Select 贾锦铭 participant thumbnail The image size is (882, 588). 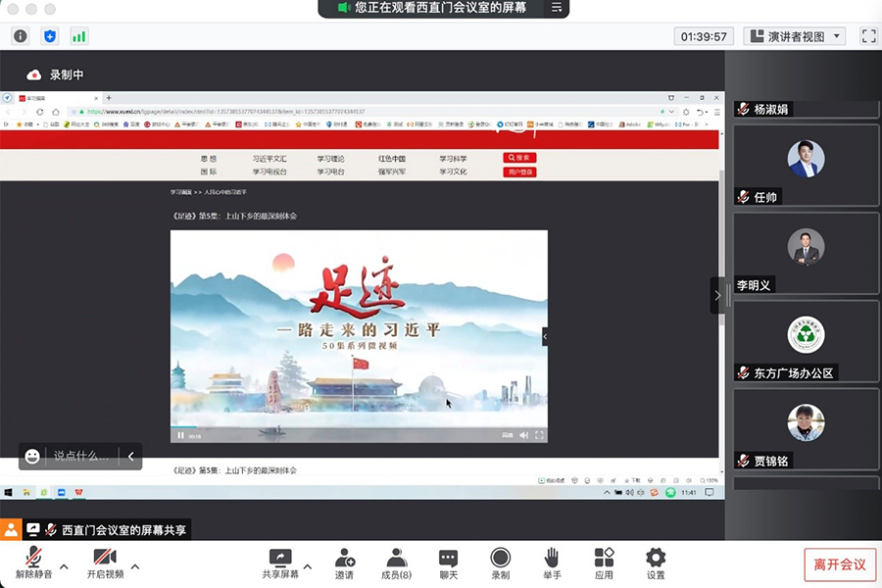click(806, 429)
